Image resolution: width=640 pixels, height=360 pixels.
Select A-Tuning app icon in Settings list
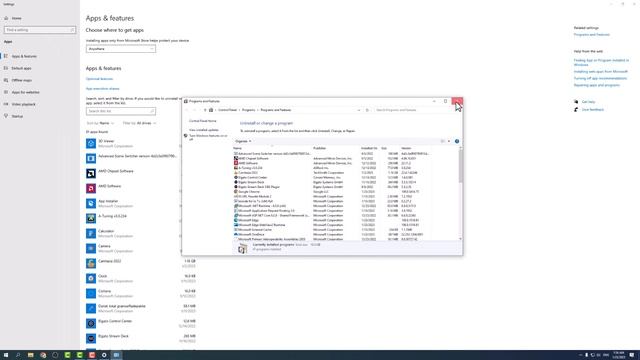[91, 218]
